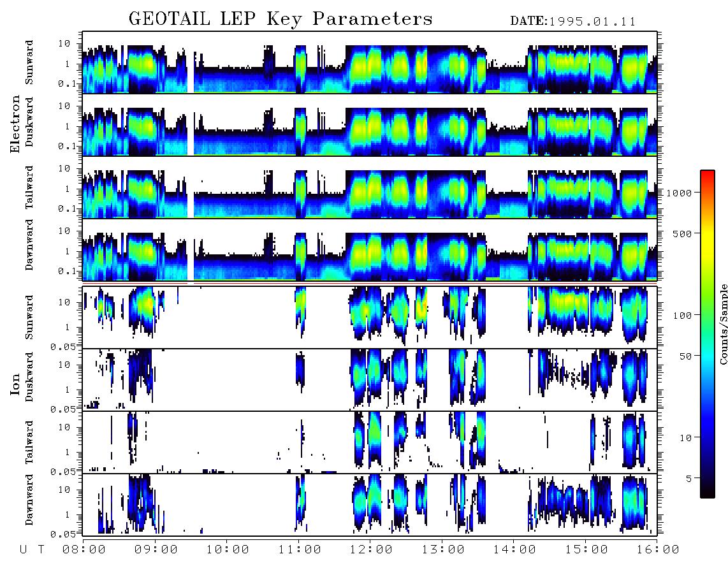This screenshot has height=561, width=728.
Task: Click the 11:00 time tick label
Action: pos(299,550)
